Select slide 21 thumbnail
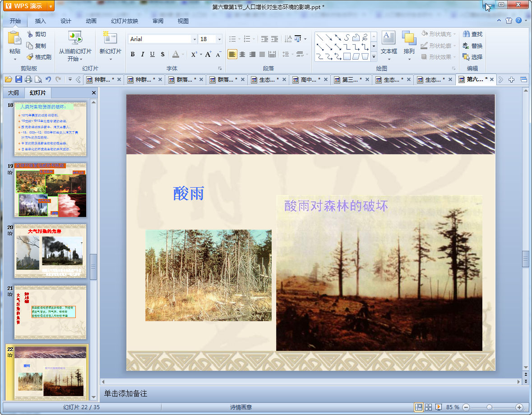 (50, 312)
